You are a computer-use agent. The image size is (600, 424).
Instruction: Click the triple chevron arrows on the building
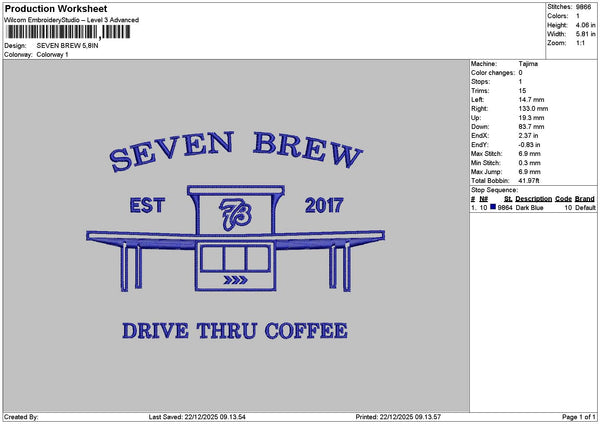pyautogui.click(x=235, y=280)
